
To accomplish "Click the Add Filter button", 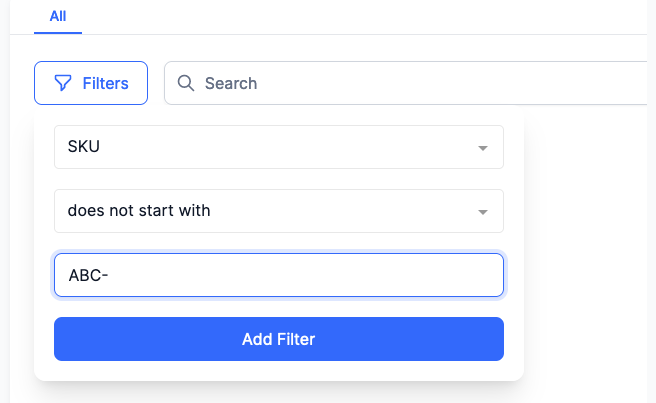I will tap(279, 339).
